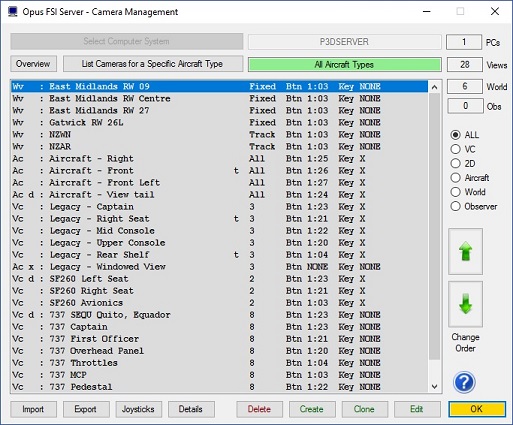Select the East Midlands RW 27 row

pyautogui.click(x=220, y=111)
